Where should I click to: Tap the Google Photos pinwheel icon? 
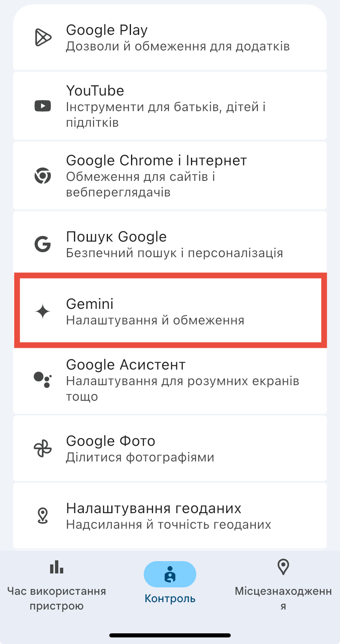pyautogui.click(x=43, y=448)
